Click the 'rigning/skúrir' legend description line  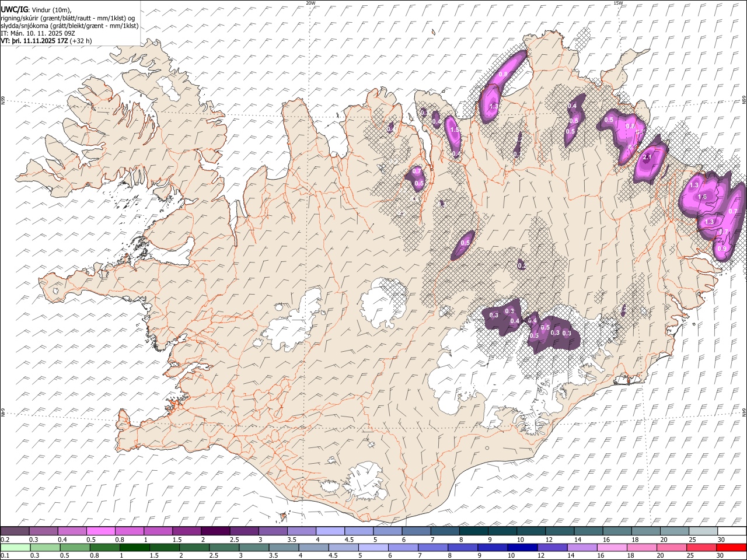(68, 17)
